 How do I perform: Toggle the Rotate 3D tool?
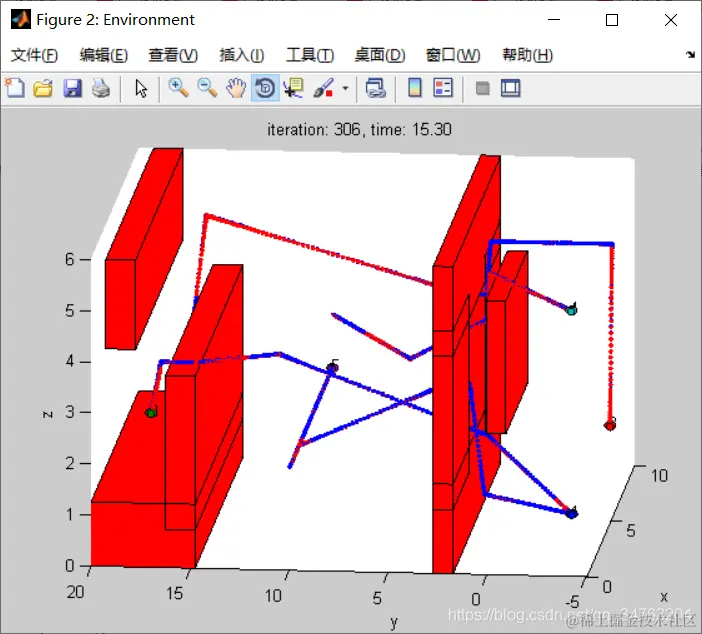click(x=265, y=88)
